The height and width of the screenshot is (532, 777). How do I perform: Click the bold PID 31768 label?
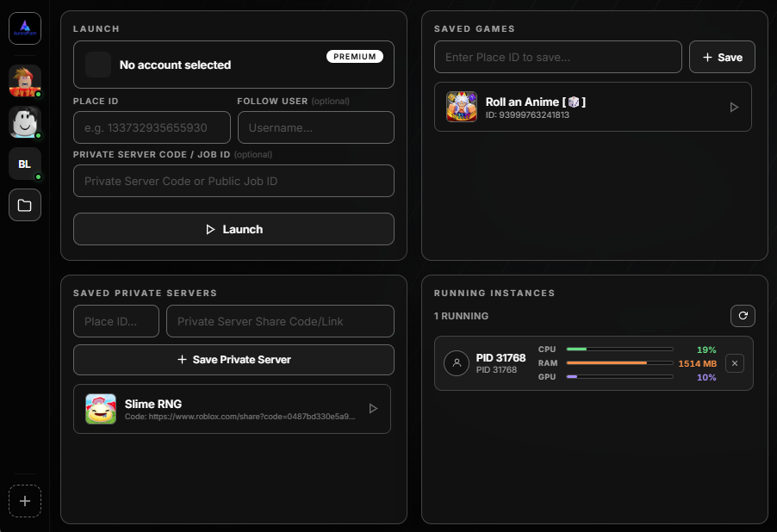pyautogui.click(x=500, y=357)
